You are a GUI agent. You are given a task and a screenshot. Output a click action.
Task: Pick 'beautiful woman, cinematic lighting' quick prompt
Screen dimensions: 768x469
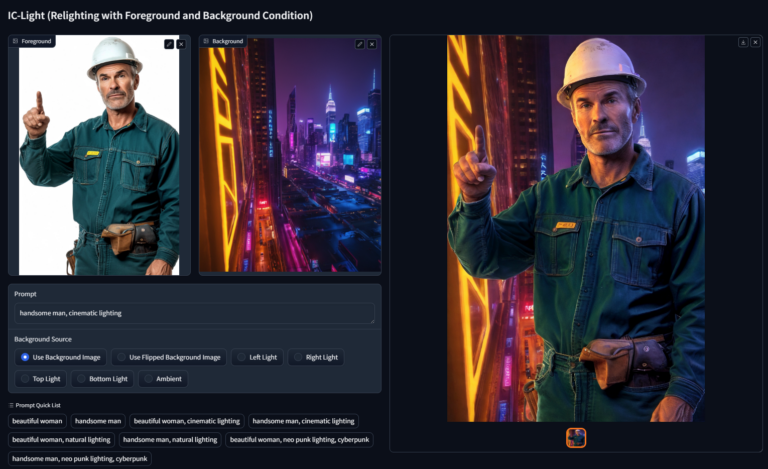(187, 421)
